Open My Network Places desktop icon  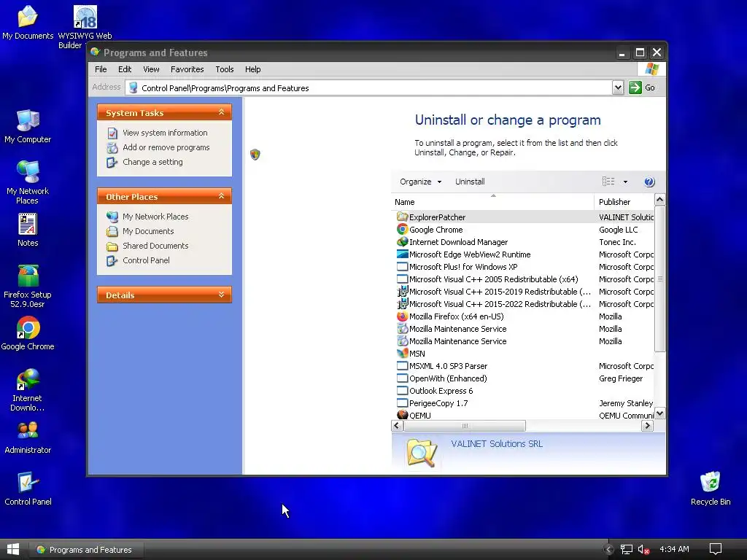(x=28, y=183)
